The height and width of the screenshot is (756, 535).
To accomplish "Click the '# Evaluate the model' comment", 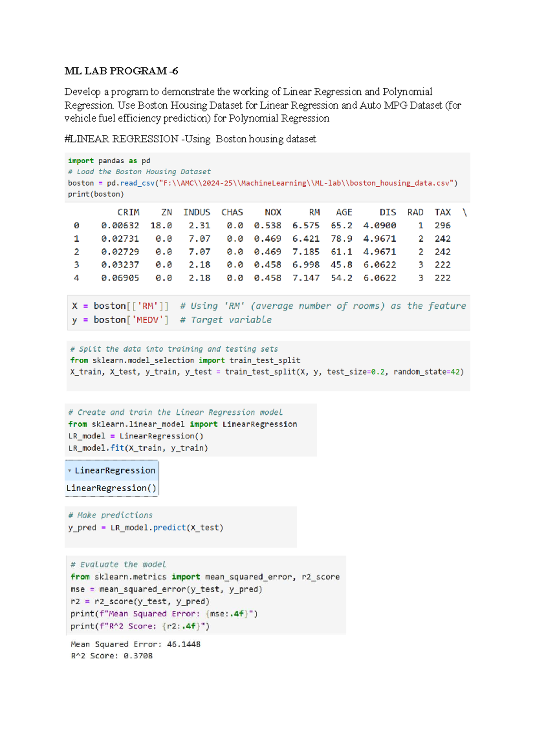I will tap(118, 565).
